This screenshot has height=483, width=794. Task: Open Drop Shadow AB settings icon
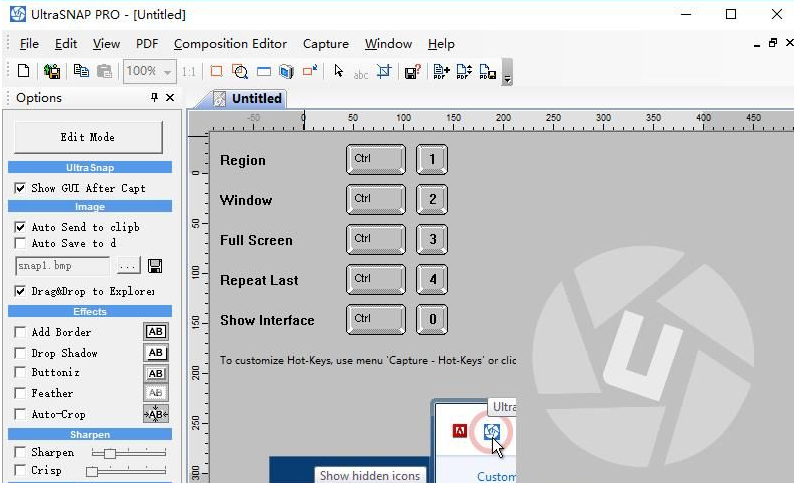(156, 352)
